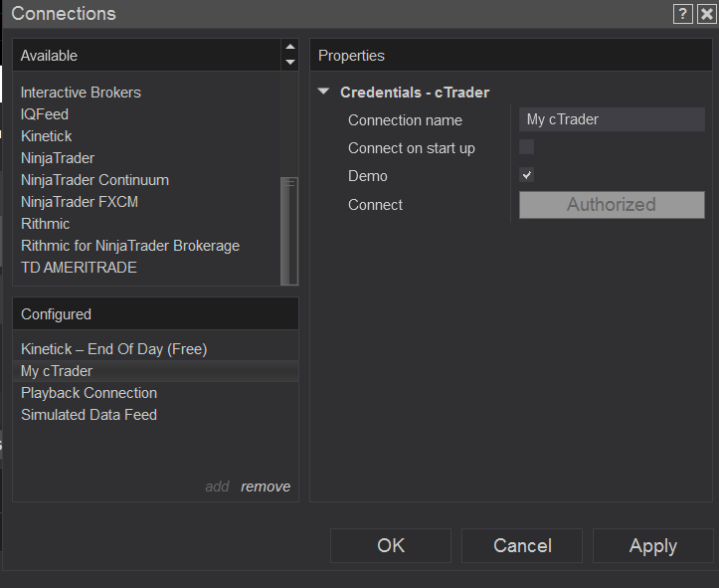Screen dimensions: 719x588
Task: Select Kinetick – End Of Day (Free)
Action: click(113, 349)
